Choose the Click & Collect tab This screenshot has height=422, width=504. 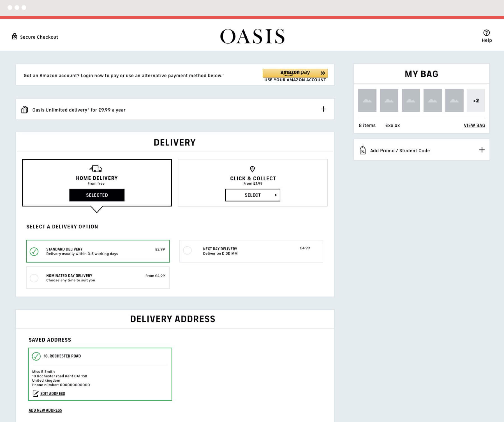point(253,183)
